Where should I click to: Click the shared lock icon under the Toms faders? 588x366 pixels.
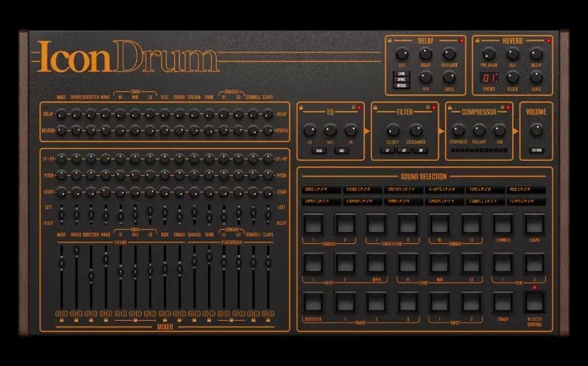(135, 320)
